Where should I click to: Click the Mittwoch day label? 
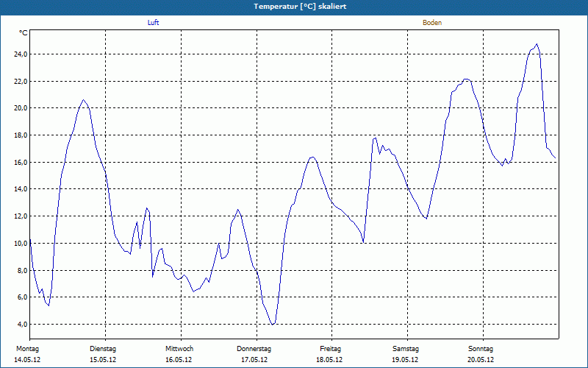(179, 349)
